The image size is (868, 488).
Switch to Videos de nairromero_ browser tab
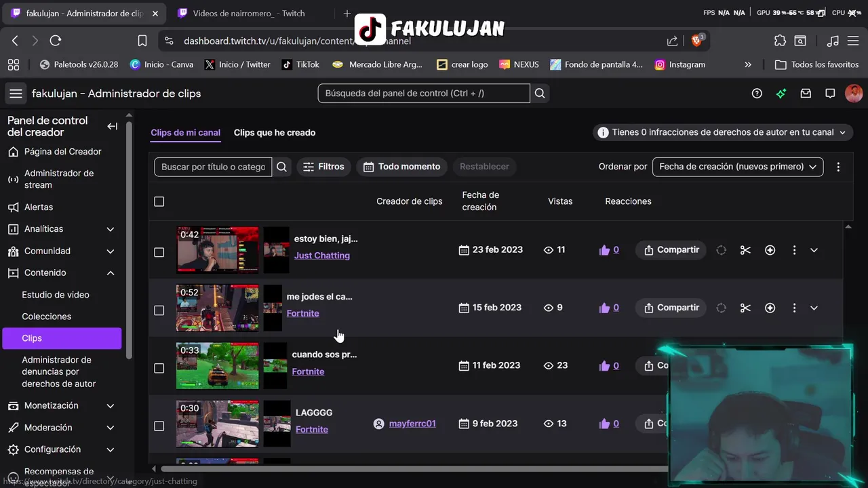pyautogui.click(x=248, y=14)
